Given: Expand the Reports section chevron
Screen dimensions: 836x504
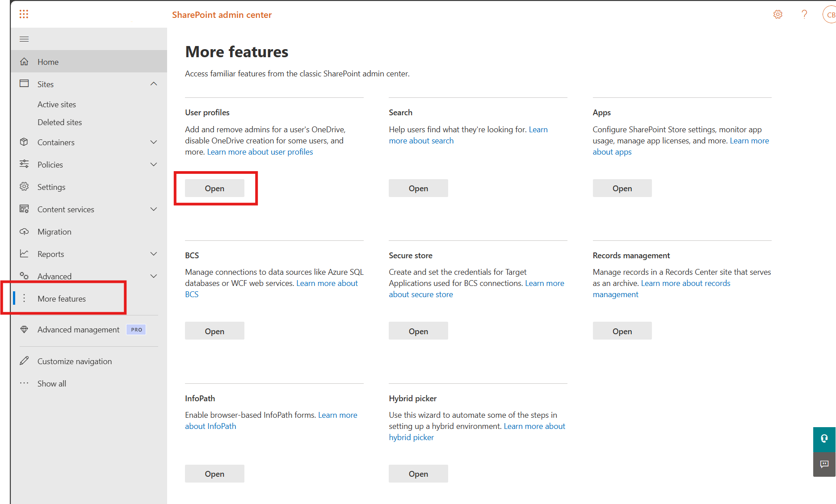Looking at the screenshot, I should (154, 254).
